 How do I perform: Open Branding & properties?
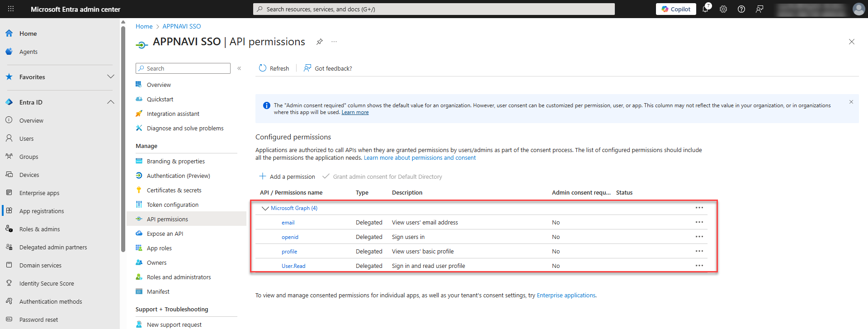pos(175,162)
